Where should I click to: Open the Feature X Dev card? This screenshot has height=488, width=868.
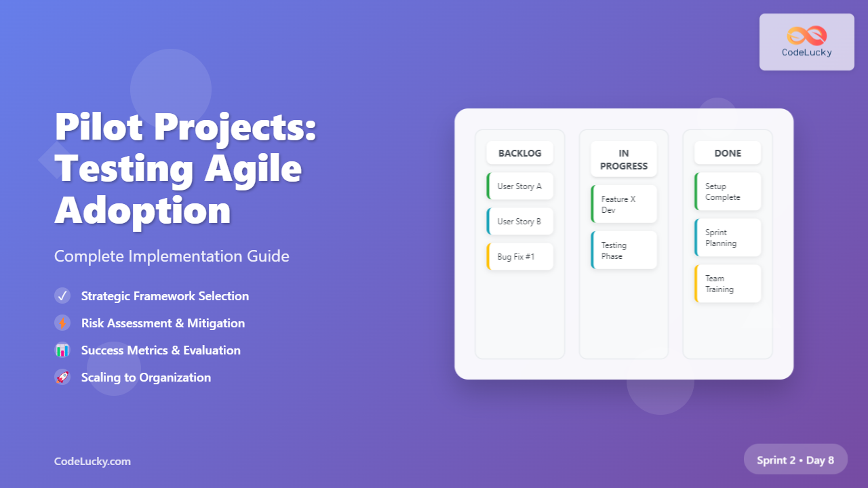click(624, 205)
